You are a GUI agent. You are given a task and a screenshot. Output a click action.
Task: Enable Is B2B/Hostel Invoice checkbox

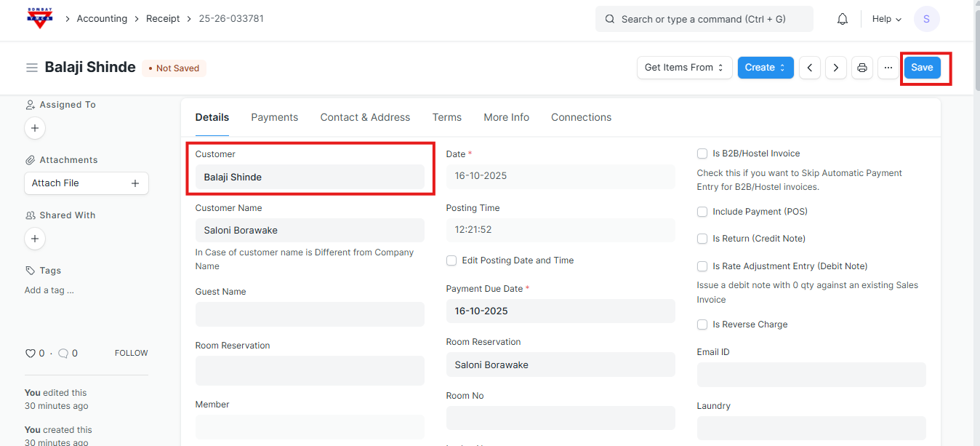(x=702, y=154)
